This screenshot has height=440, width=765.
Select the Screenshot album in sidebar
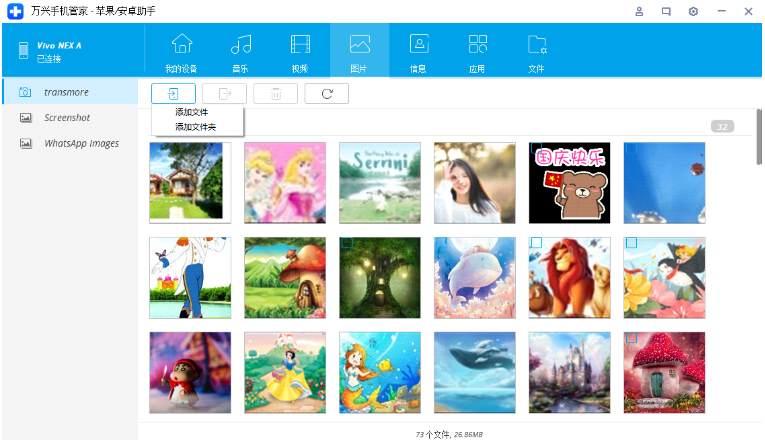67,118
